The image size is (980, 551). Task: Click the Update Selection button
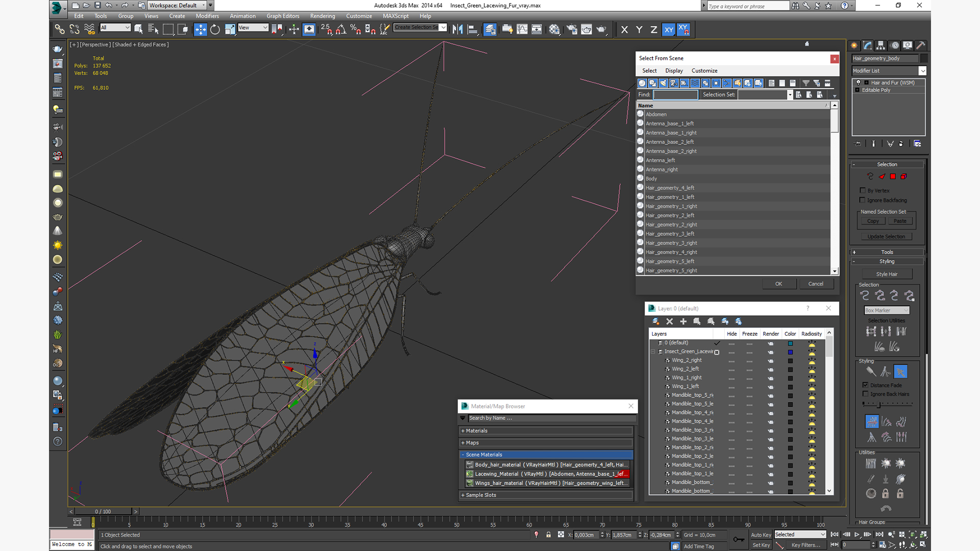tap(887, 236)
